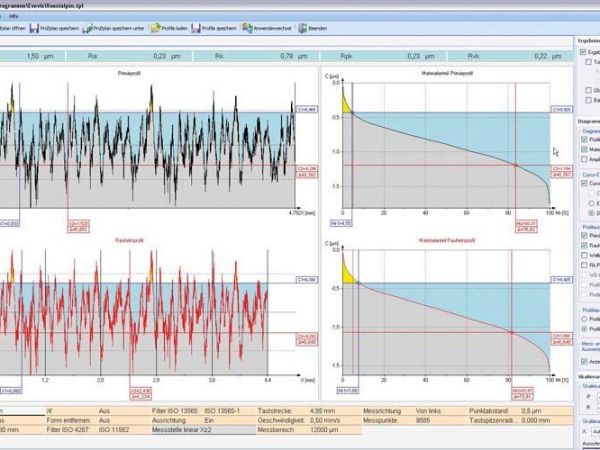This screenshot has width=600, height=450.
Task: Enable the Rk P... checkbox
Action: point(584,265)
